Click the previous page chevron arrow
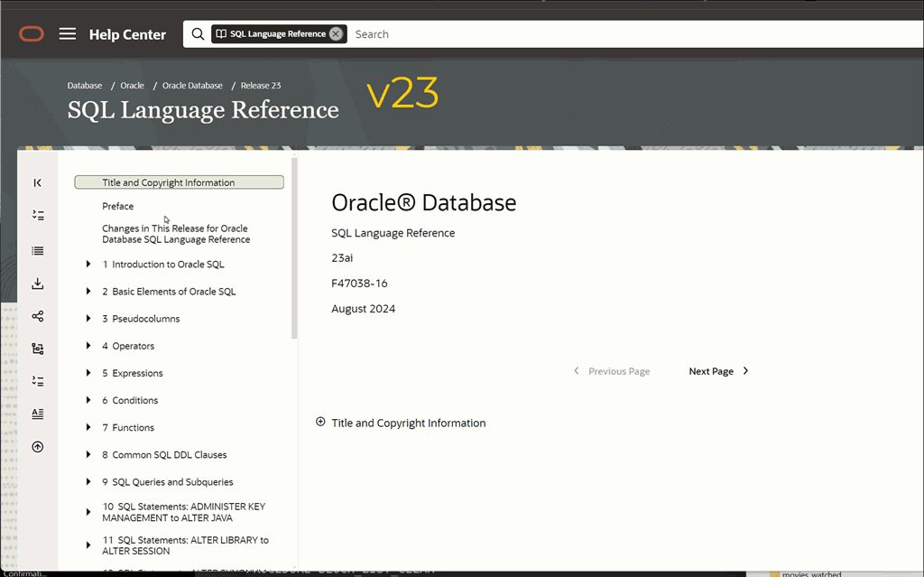The height and width of the screenshot is (577, 924). pyautogui.click(x=577, y=370)
